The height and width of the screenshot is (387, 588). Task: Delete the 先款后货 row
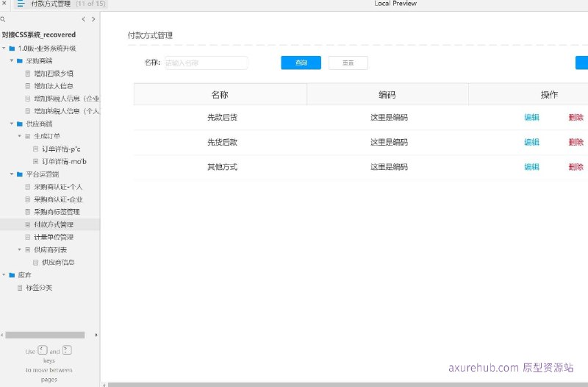point(576,117)
